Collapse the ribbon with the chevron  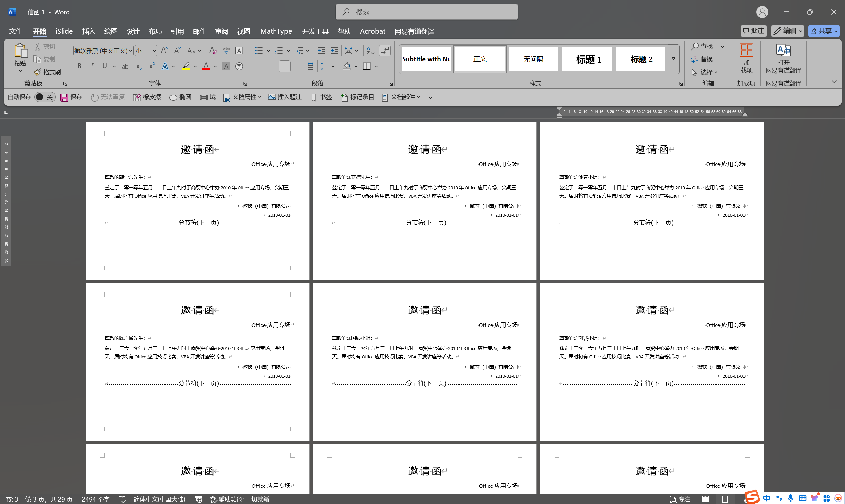[x=834, y=82]
